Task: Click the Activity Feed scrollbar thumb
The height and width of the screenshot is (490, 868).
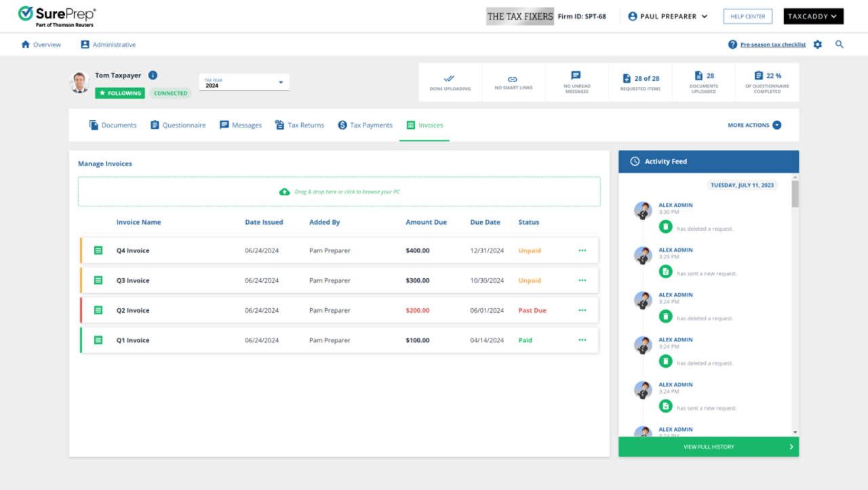Action: coord(795,193)
